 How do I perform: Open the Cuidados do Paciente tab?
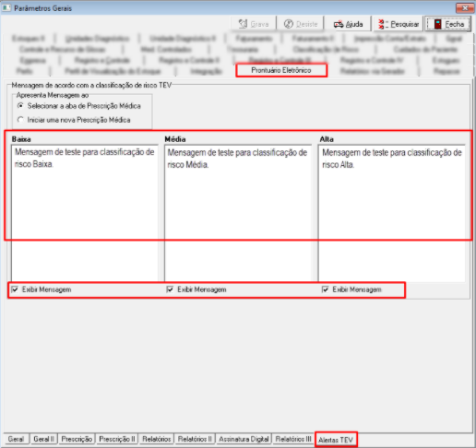[x=425, y=50]
